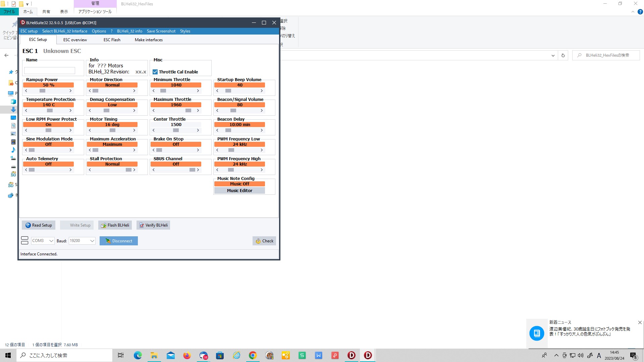Click the BLHeliSuite32 title bar logo icon
The width and height of the screenshot is (644, 362).
click(x=23, y=22)
